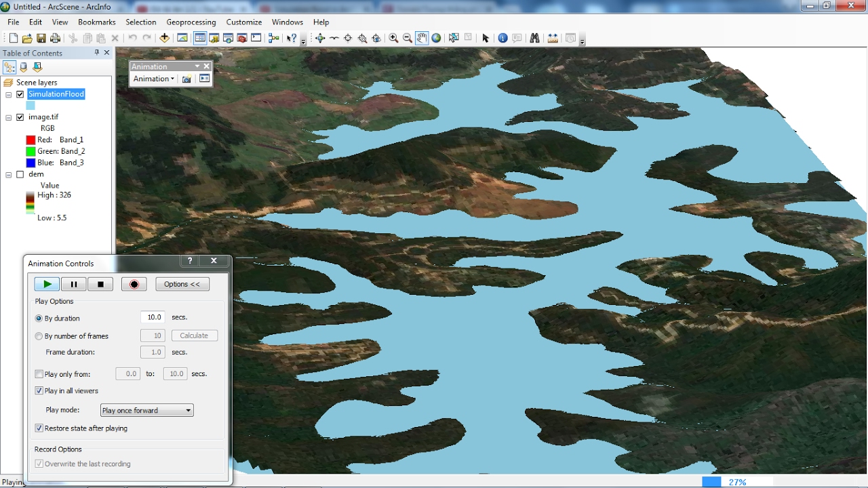The height and width of the screenshot is (488, 868).
Task: Toggle SimulationFlood layer visibility
Action: click(x=20, y=94)
